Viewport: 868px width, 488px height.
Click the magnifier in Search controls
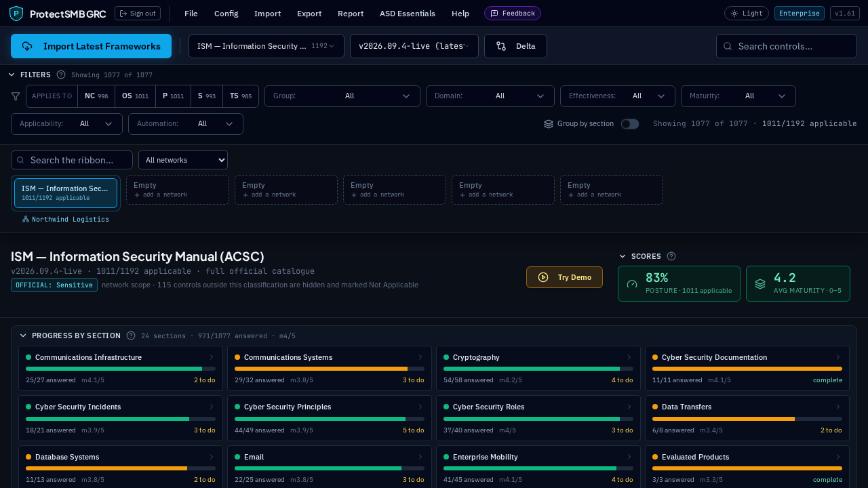tap(728, 46)
